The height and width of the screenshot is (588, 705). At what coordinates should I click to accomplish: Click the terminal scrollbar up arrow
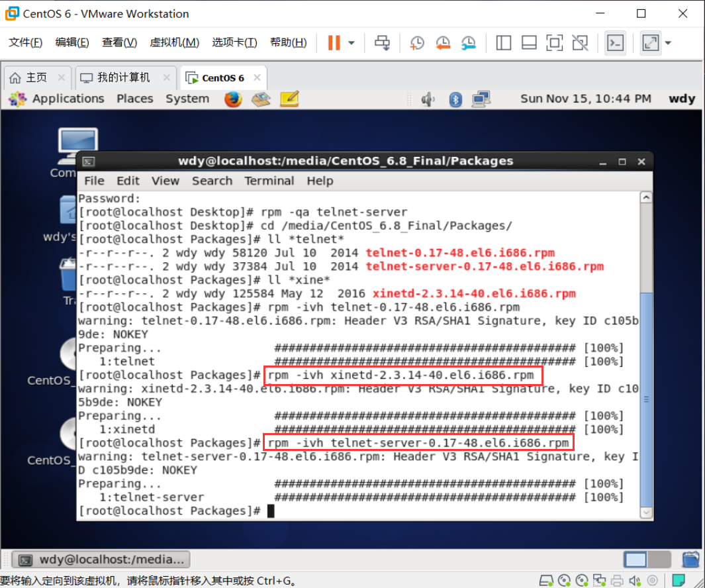646,197
